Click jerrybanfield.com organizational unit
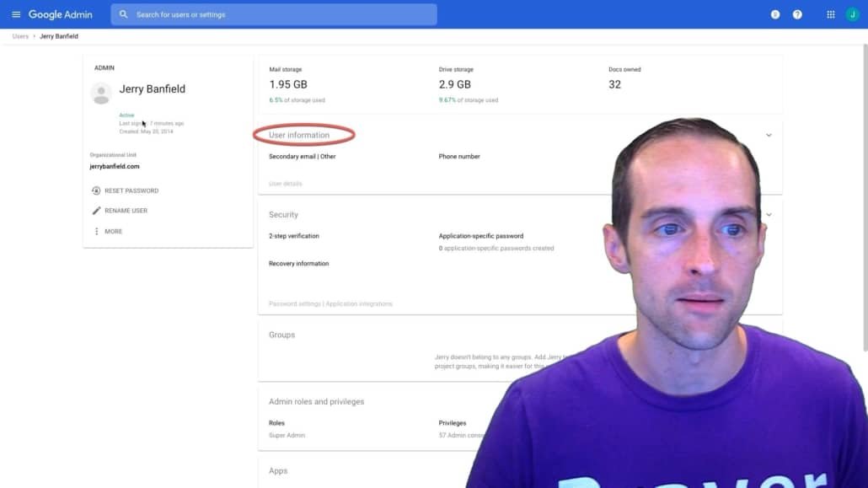Viewport: 868px width, 488px height. click(115, 166)
